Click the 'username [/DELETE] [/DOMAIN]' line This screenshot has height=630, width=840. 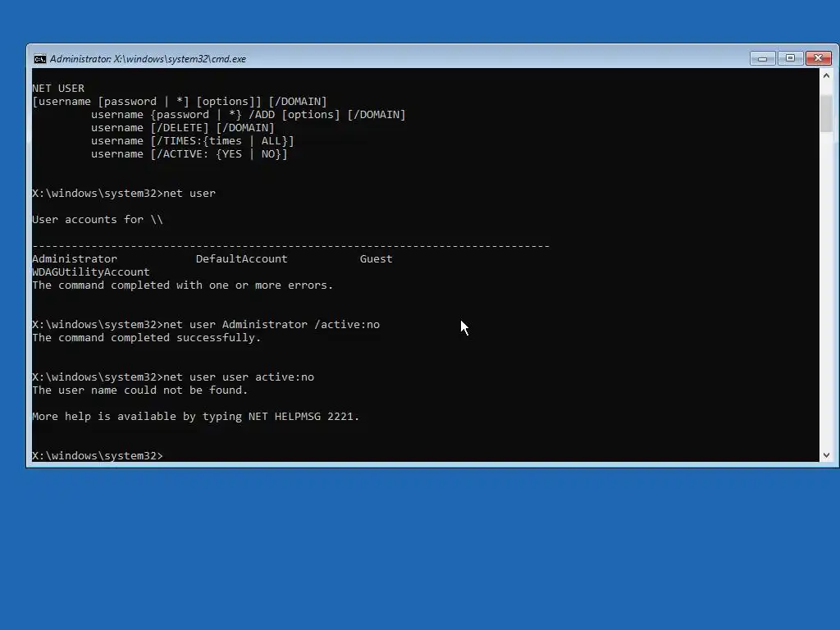tap(182, 127)
